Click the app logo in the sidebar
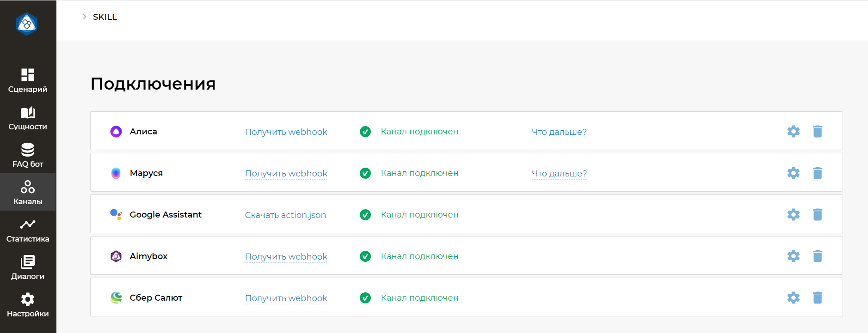Image resolution: width=868 pixels, height=333 pixels. [27, 24]
